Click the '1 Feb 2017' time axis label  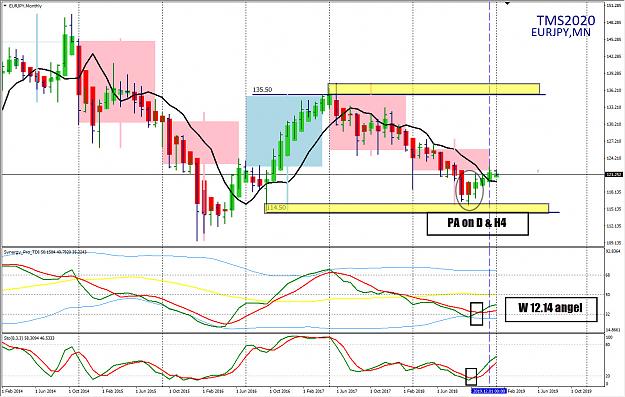(313, 391)
